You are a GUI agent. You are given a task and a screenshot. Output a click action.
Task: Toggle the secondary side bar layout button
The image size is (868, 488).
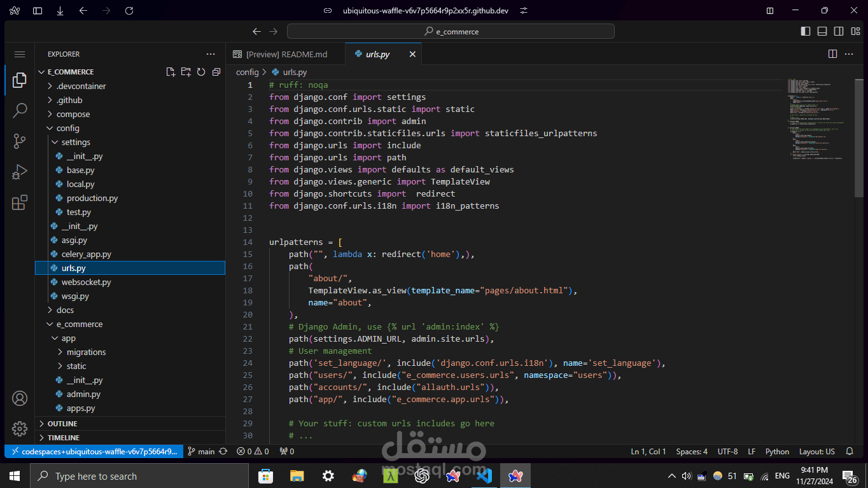point(839,31)
